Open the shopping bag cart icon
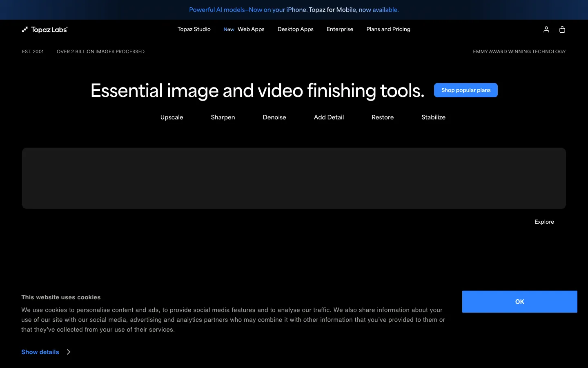588x368 pixels. point(562,29)
